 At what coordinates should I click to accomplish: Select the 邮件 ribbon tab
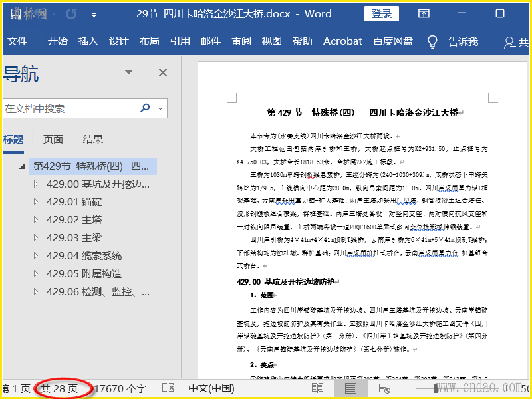[x=211, y=41]
